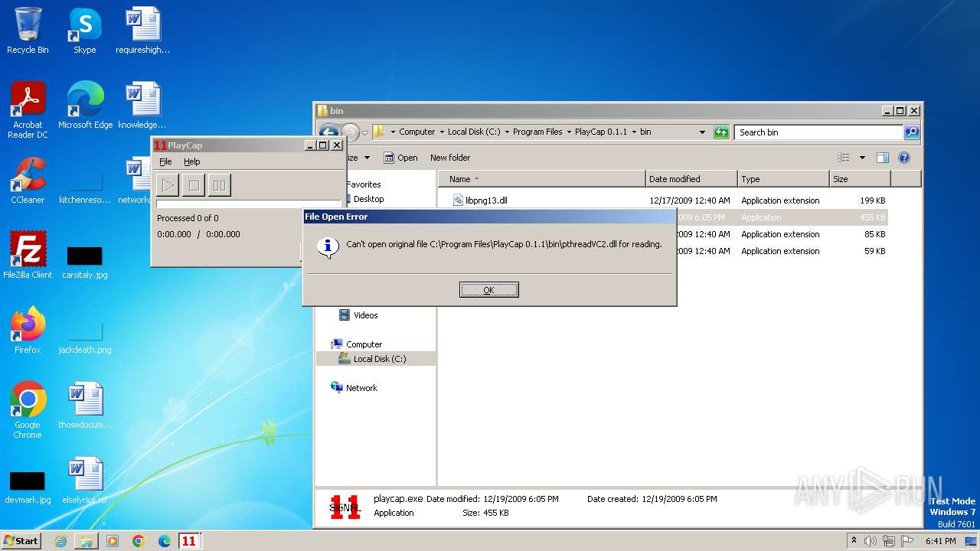Select the kitchenreso... desktop file
This screenshot has width=980, height=551.
[85, 186]
